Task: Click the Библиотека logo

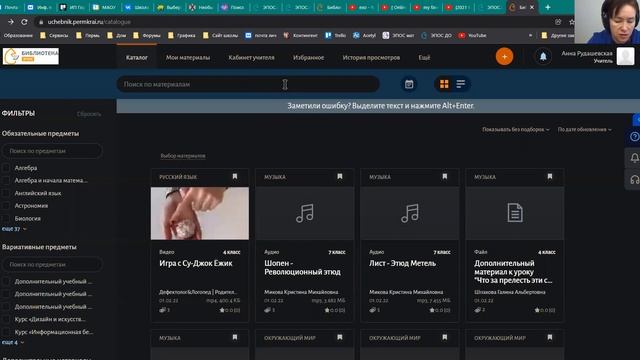Action: (31, 56)
